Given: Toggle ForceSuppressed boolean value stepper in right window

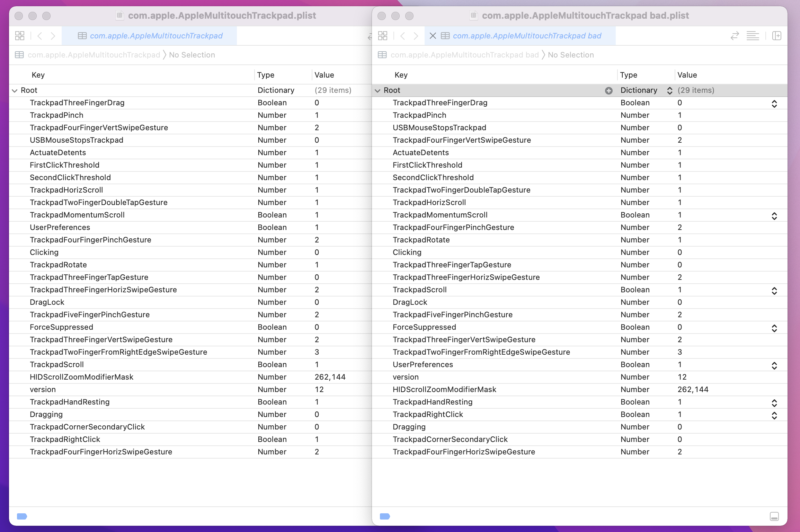Looking at the screenshot, I should tap(774, 328).
